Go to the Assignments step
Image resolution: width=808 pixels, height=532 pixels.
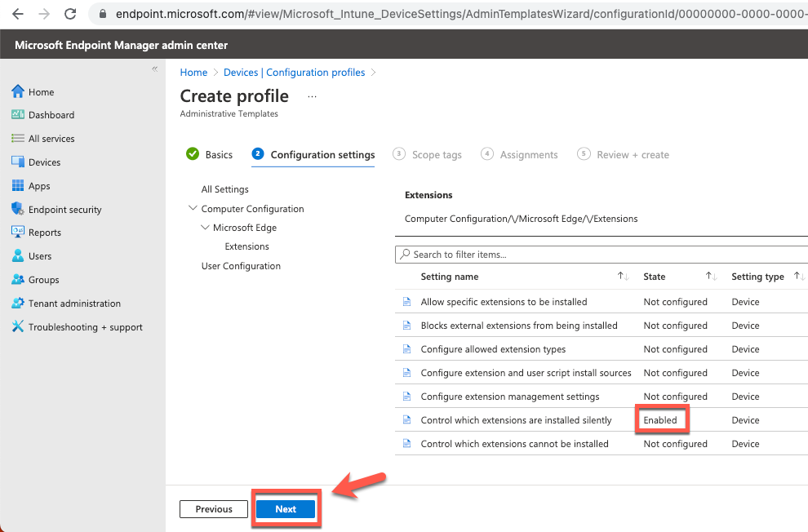coord(519,154)
